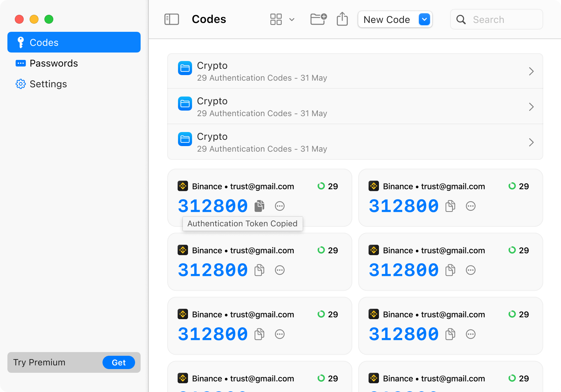Click the Settings gear icon in sidebar

coord(21,84)
